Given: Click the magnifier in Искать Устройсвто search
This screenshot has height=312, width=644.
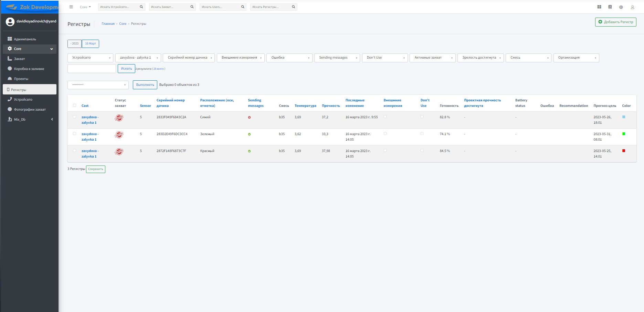Looking at the screenshot, I should (x=141, y=7).
